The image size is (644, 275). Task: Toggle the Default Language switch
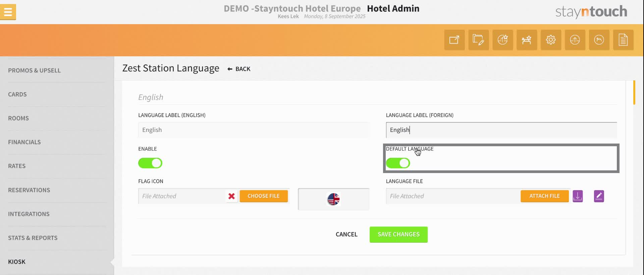click(398, 163)
